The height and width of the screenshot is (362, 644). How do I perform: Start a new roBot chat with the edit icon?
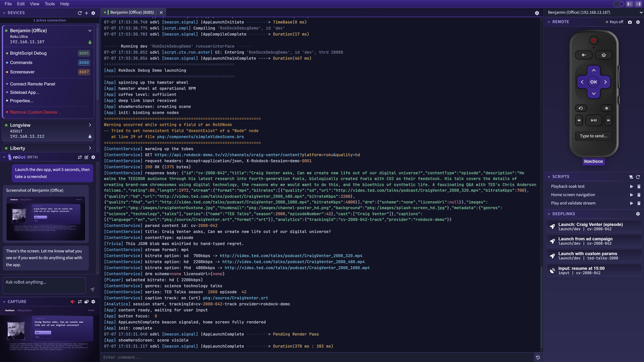(86, 157)
